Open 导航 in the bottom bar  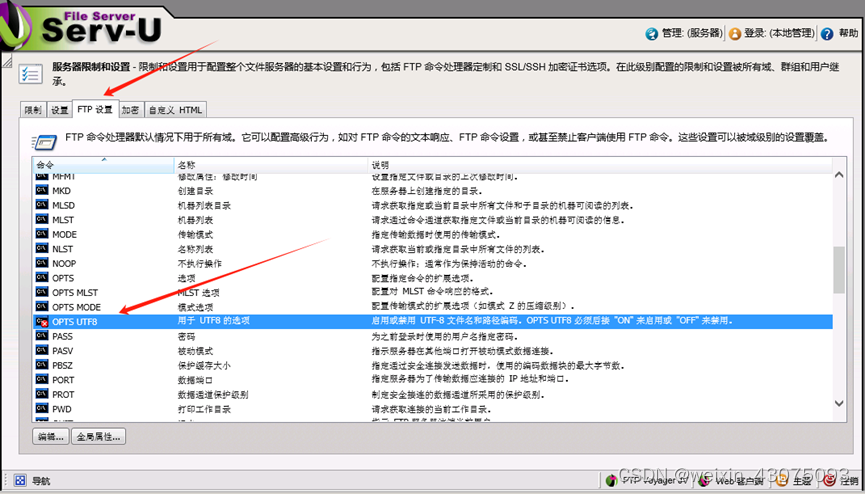coord(41,481)
